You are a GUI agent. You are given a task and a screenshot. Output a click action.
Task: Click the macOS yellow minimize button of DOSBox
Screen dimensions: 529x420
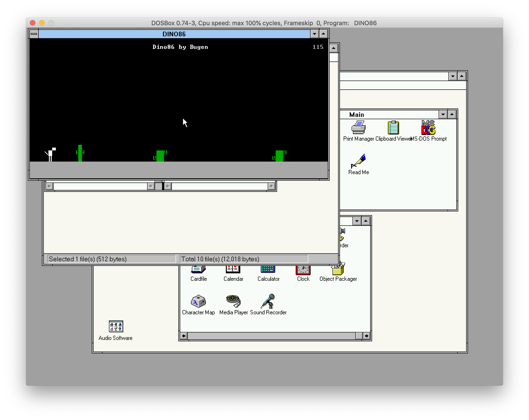[42, 23]
